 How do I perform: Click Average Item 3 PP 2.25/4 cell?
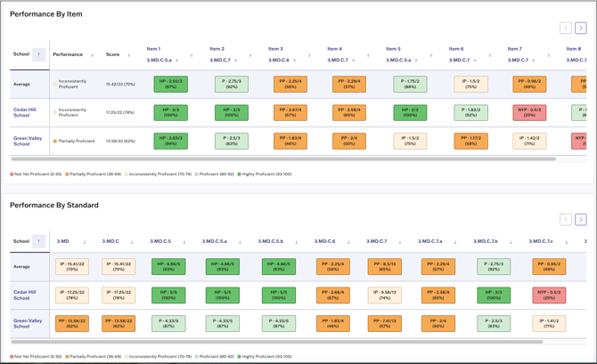(x=290, y=84)
